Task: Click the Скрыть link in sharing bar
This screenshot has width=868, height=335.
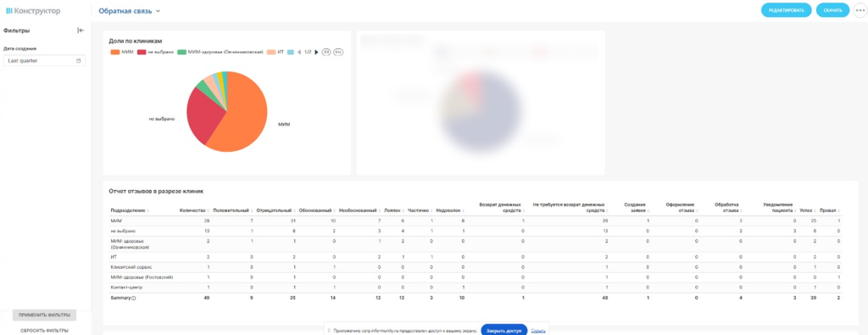Action: click(538, 331)
